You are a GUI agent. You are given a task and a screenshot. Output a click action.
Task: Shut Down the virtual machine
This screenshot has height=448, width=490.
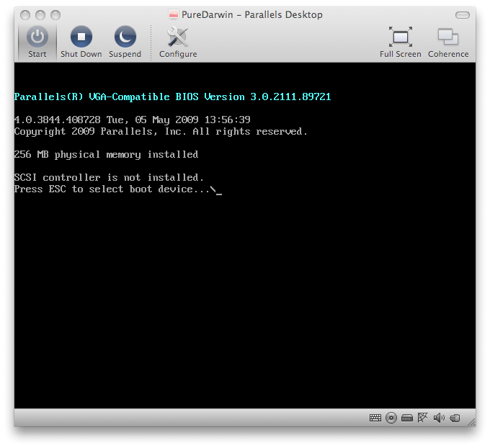click(x=81, y=42)
